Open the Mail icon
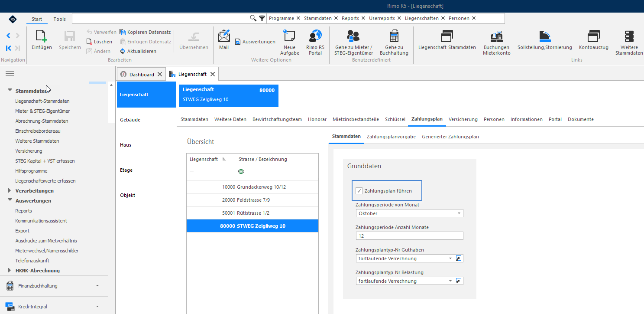The width and height of the screenshot is (644, 314). pyautogui.click(x=224, y=36)
